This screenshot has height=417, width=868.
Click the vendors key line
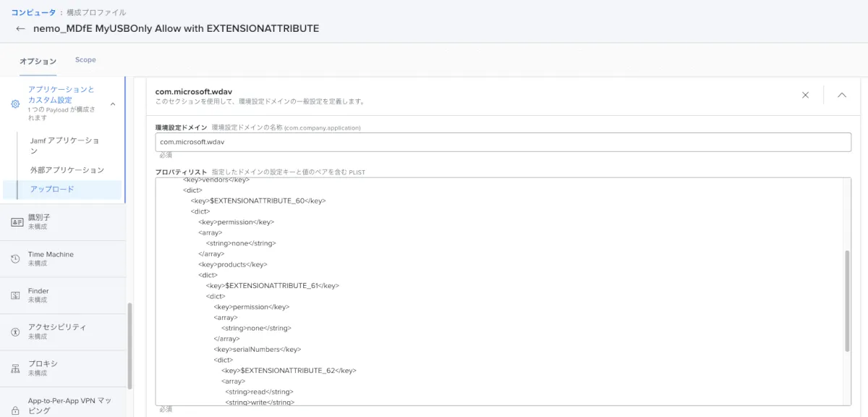coord(216,180)
